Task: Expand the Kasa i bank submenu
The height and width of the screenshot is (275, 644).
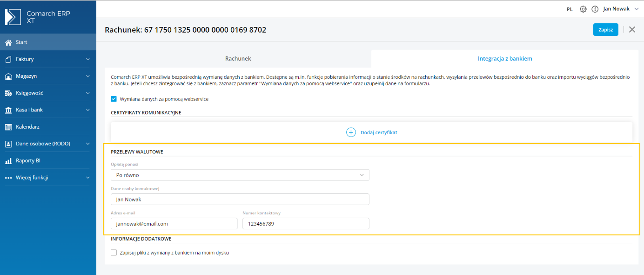Action: pos(48,110)
